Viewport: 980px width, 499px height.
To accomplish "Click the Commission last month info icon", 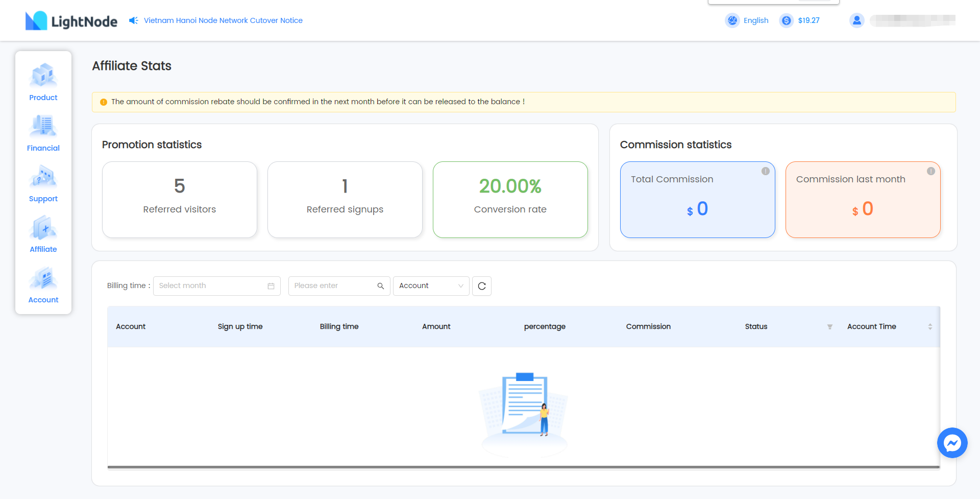I will point(931,171).
